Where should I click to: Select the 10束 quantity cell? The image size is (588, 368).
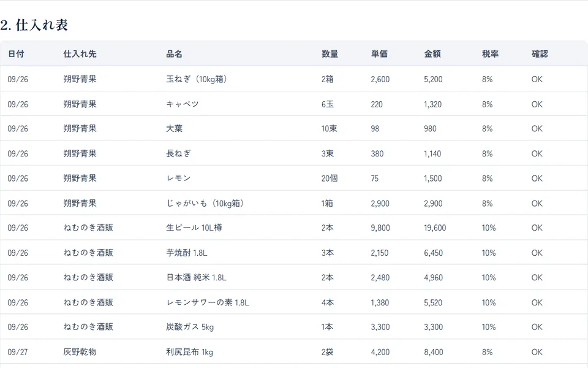click(330, 129)
